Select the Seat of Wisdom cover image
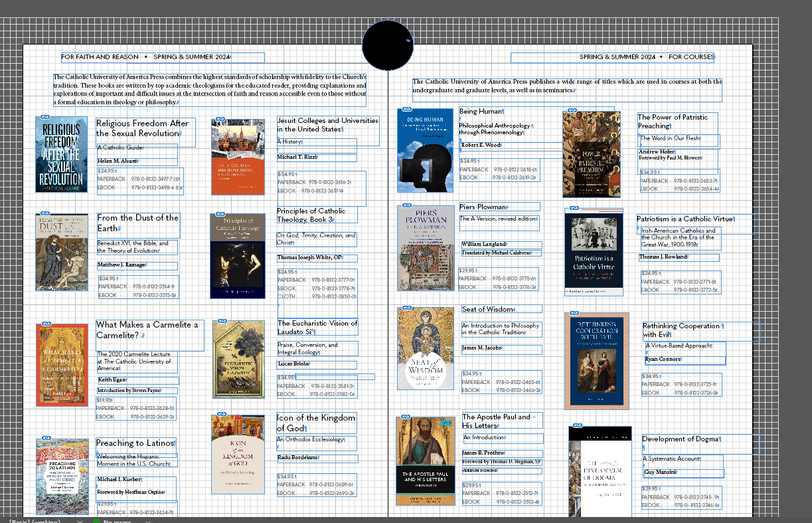Screen dimensions: 812x523 [426, 348]
